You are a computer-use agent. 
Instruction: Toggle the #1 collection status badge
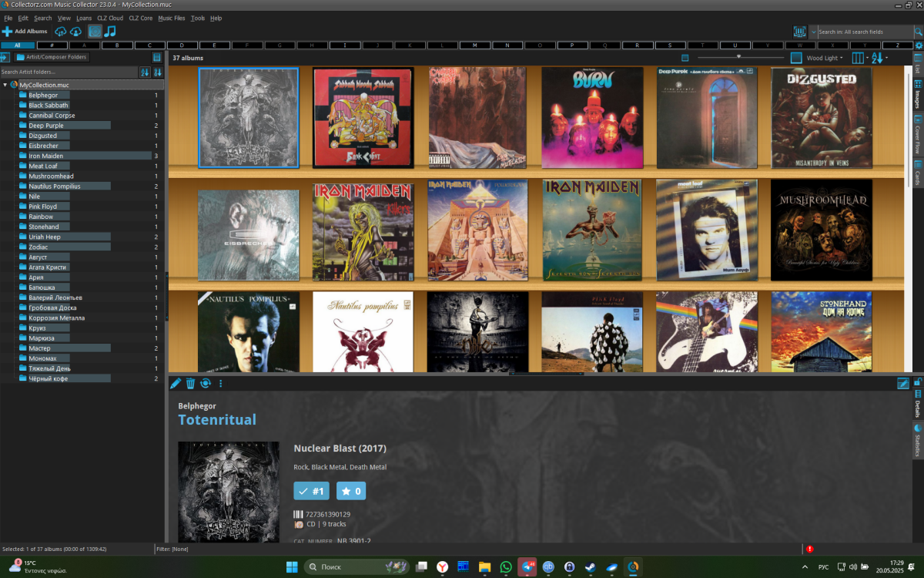click(x=311, y=490)
